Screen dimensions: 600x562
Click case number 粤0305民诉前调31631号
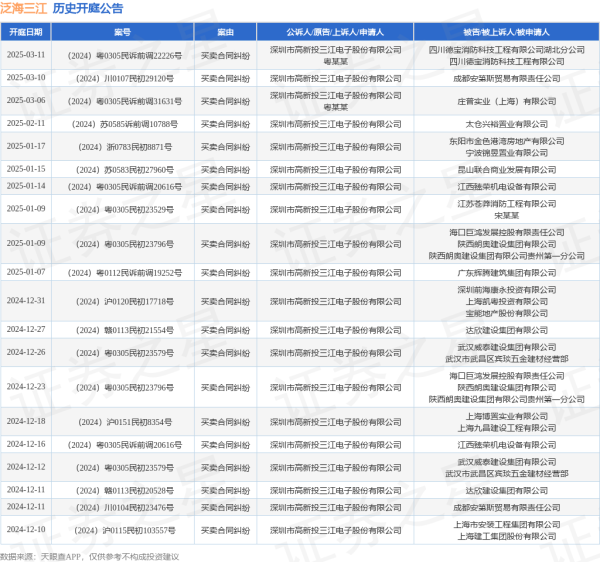(125, 101)
